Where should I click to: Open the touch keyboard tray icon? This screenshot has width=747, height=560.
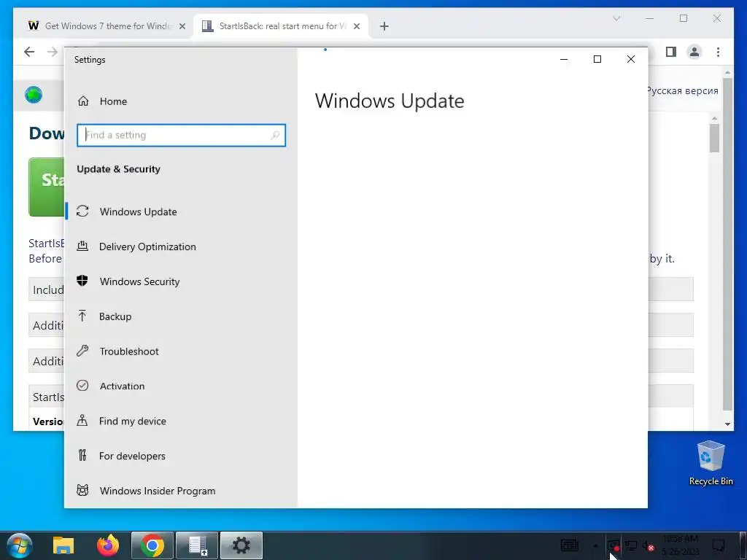coord(569,545)
